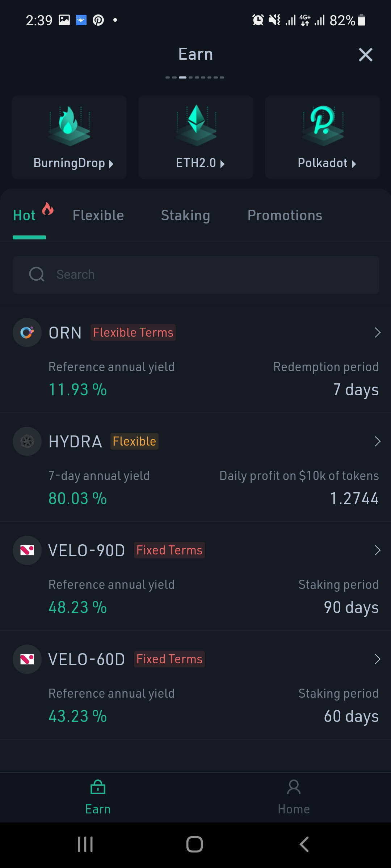This screenshot has height=868, width=391.
Task: Select the HYDRA coin icon
Action: click(x=27, y=441)
